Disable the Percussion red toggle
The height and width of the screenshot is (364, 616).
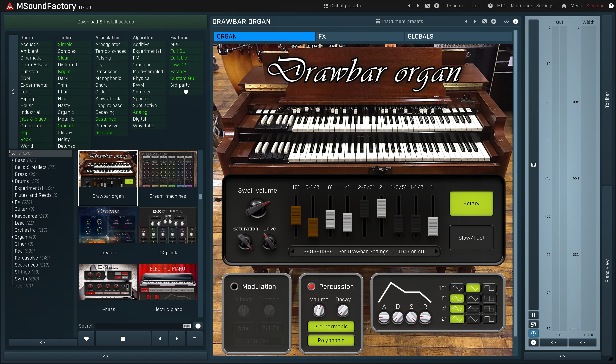(x=311, y=286)
